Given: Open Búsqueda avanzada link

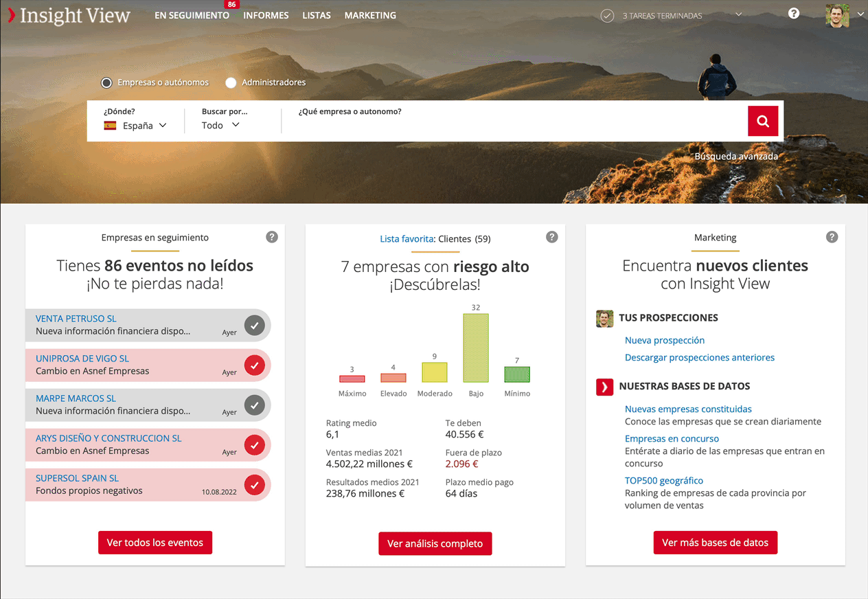Looking at the screenshot, I should tap(736, 156).
